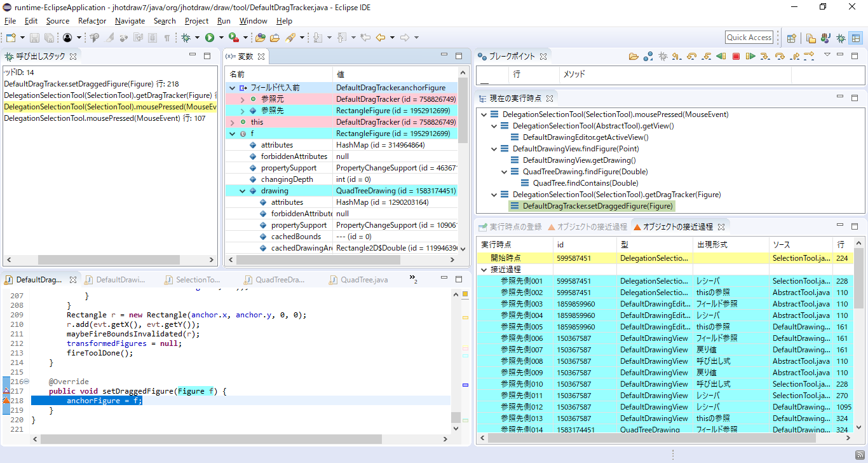Open folder icon in breakpoint view
The width and height of the screenshot is (868, 463).
(634, 56)
